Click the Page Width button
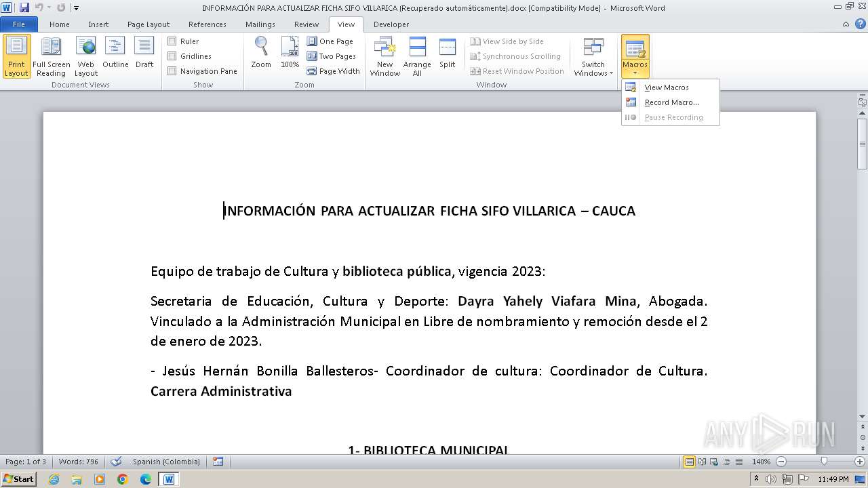This screenshot has height=488, width=868. click(334, 71)
